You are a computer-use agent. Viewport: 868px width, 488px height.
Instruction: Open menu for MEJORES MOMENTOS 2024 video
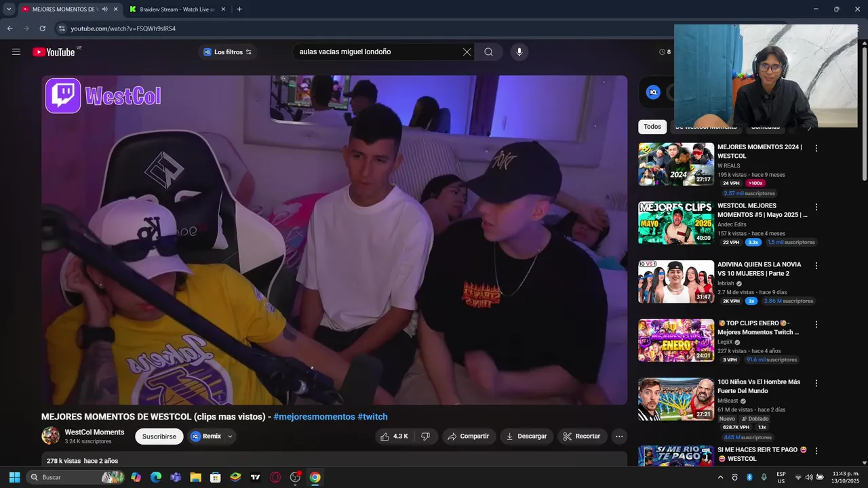coord(816,148)
